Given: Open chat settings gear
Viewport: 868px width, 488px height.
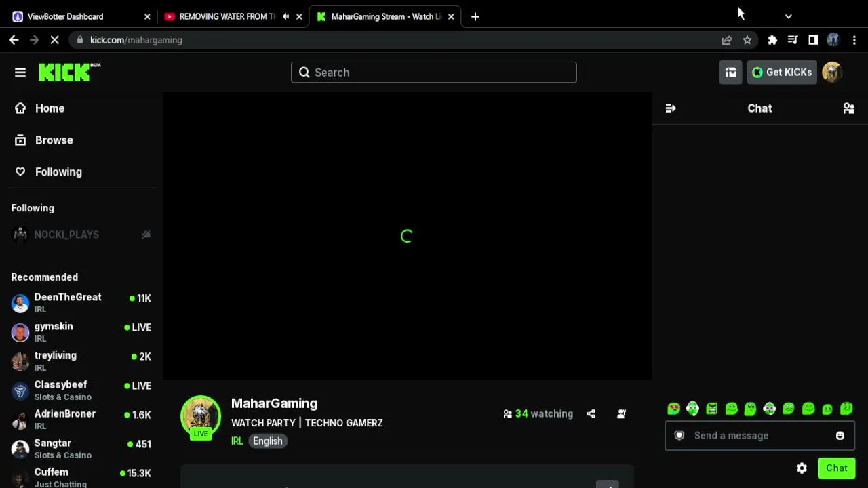Looking at the screenshot, I should (802, 468).
